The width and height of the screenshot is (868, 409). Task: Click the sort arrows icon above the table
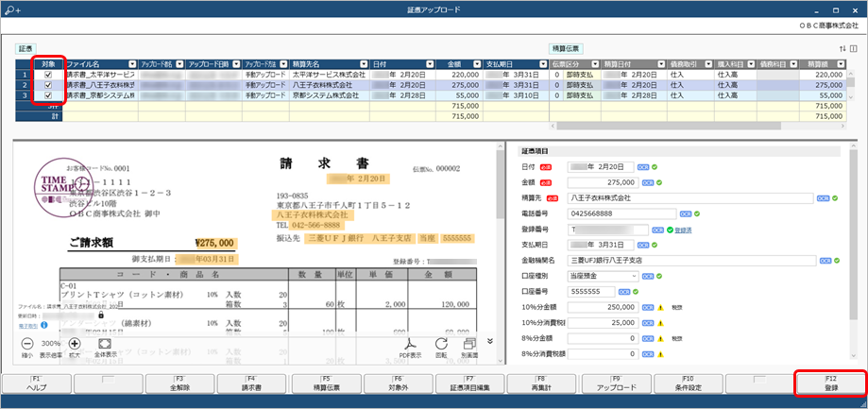click(842, 49)
